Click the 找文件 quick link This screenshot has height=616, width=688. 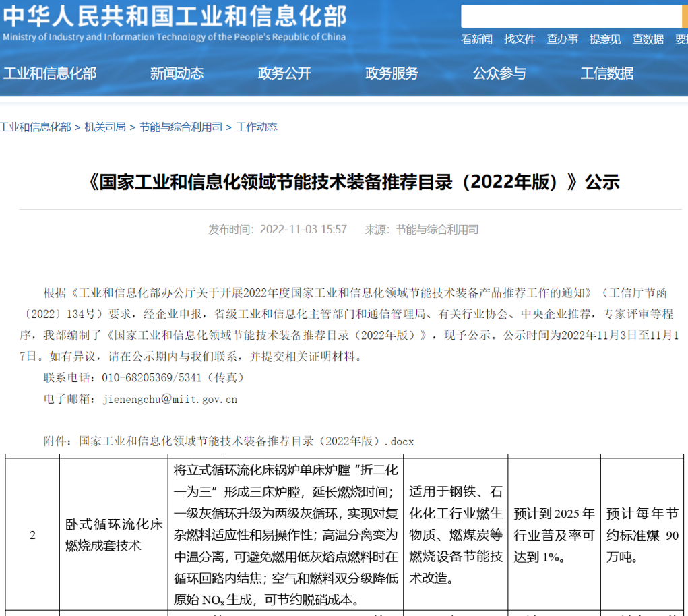tap(520, 39)
